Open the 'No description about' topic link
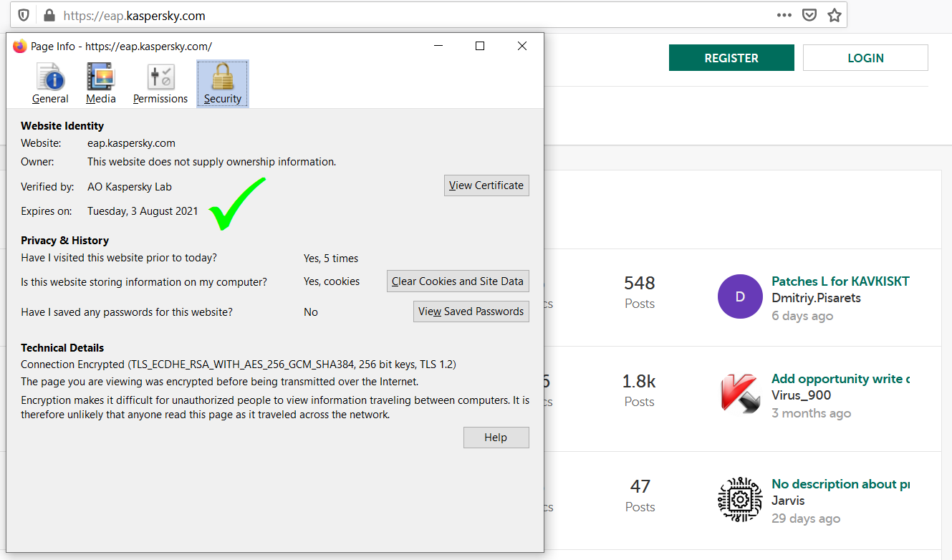This screenshot has height=560, width=952. [x=840, y=484]
